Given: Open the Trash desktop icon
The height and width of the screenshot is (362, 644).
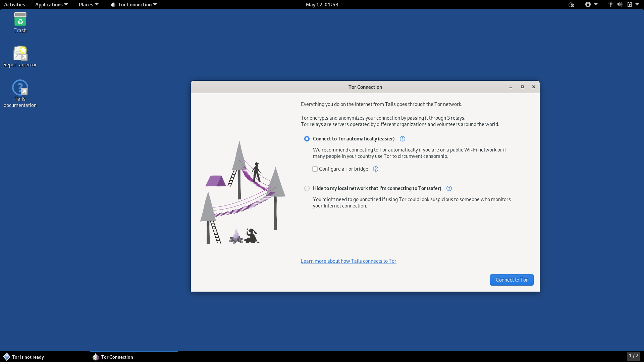Looking at the screenshot, I should pos(20,23).
